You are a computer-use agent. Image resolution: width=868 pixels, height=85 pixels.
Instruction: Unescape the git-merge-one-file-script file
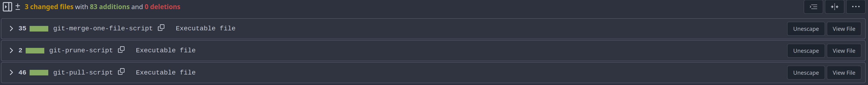[806, 29]
